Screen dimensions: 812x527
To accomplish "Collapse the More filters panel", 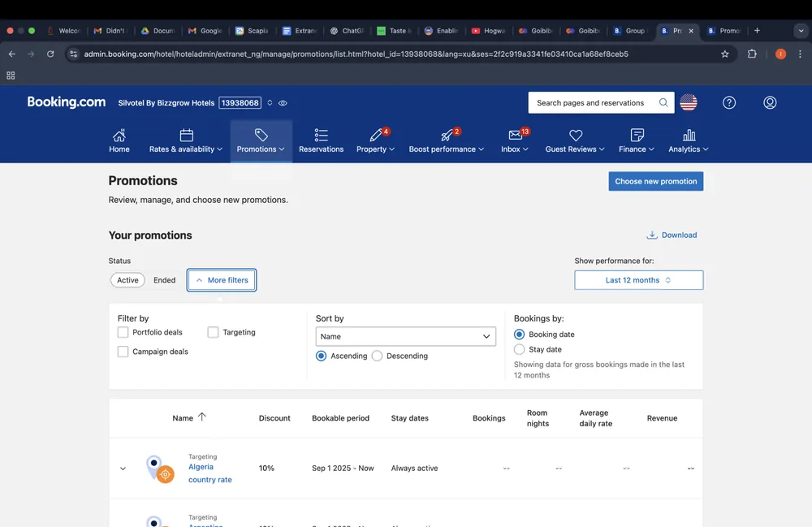I will pos(222,280).
